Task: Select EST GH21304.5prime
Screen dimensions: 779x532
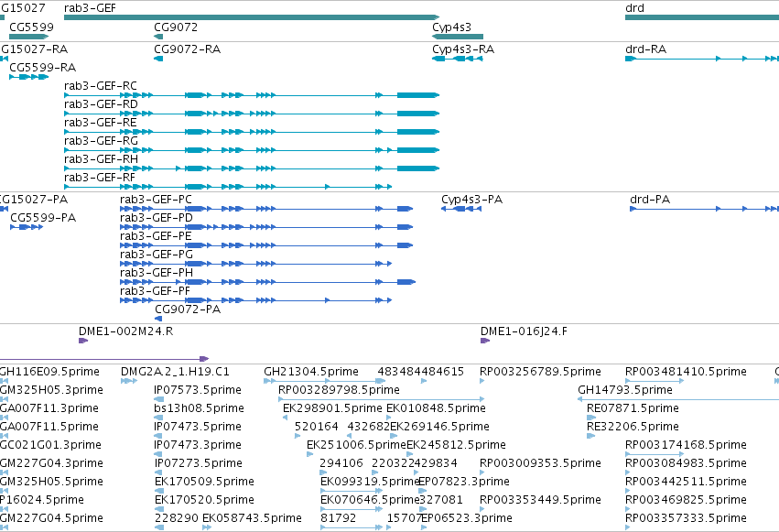Action: click(x=324, y=381)
